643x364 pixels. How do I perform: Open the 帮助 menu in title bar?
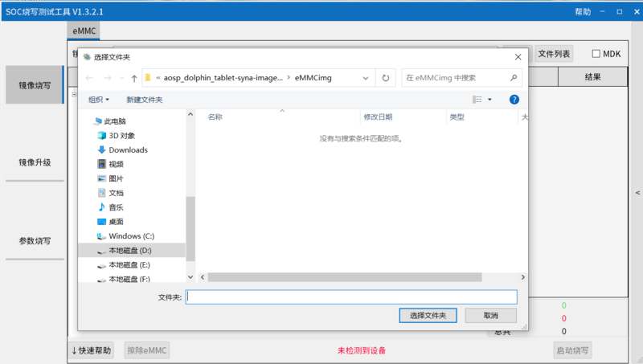coord(583,12)
